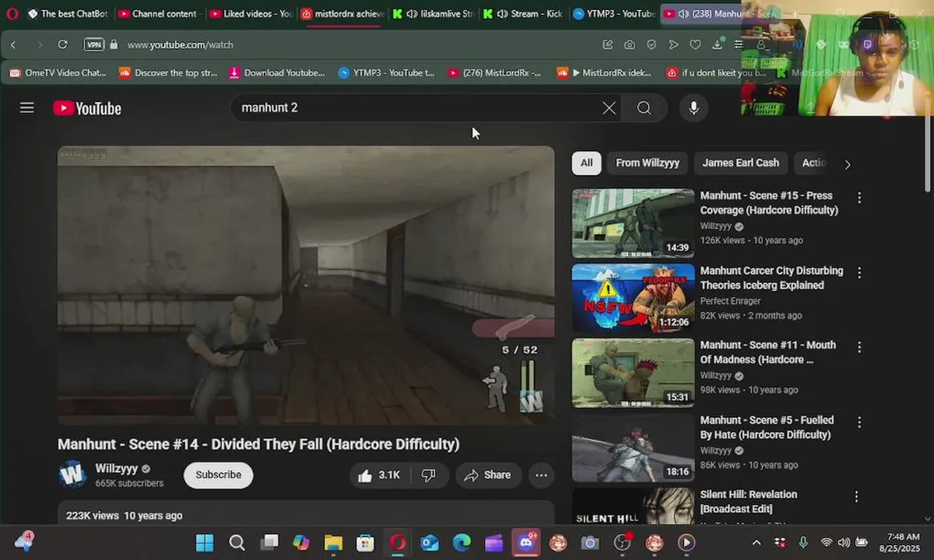Open Discord from the taskbar
The width and height of the screenshot is (934, 560).
pos(526,542)
